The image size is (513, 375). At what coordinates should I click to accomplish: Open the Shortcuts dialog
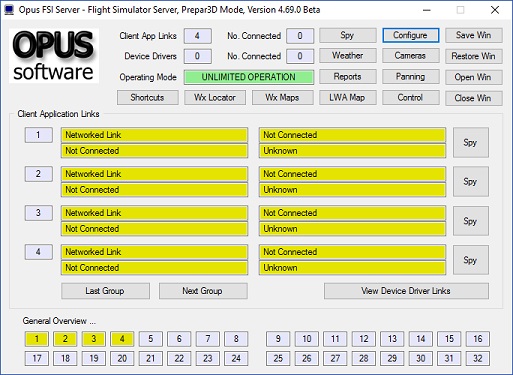pyautogui.click(x=148, y=98)
